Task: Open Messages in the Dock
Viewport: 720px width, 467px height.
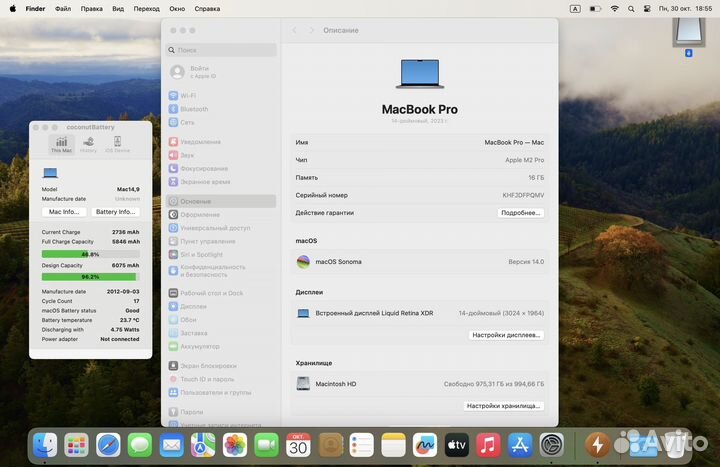Action: pos(140,444)
